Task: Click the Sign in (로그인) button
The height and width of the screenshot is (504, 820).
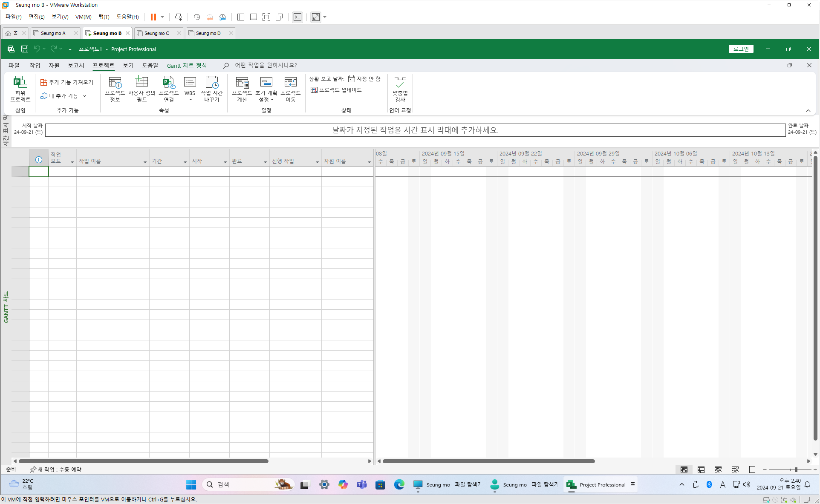Action: 741,49
